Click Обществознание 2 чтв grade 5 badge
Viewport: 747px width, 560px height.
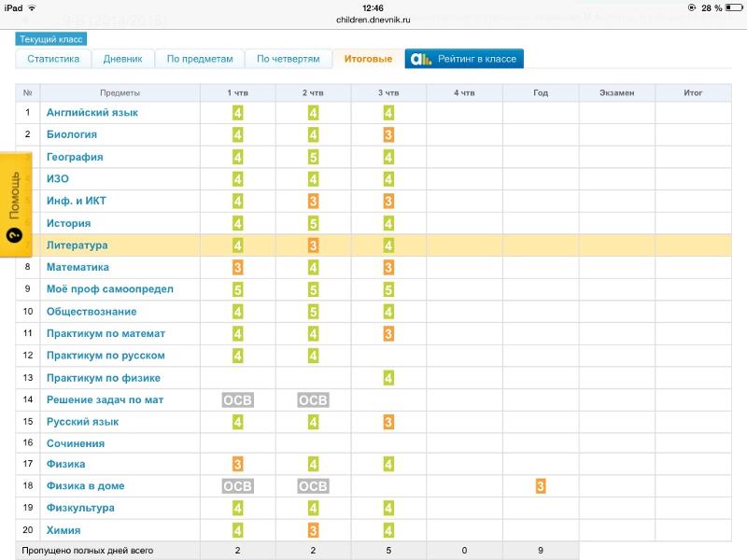pos(313,312)
